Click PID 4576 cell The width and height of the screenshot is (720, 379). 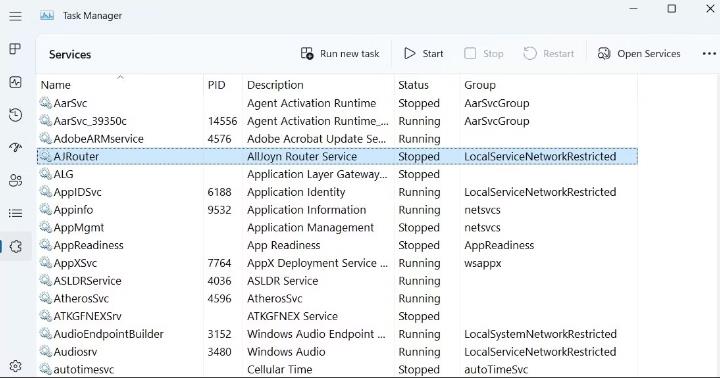click(219, 138)
